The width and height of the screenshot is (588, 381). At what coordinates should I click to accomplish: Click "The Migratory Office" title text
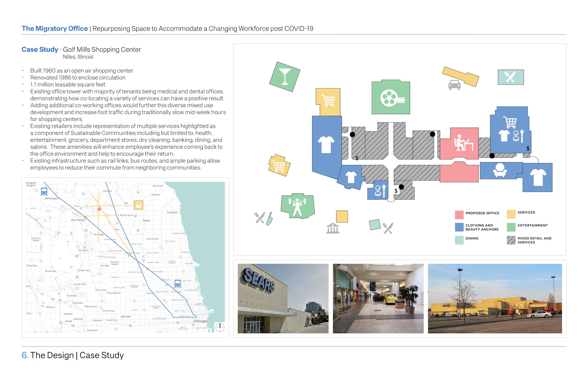click(x=55, y=29)
